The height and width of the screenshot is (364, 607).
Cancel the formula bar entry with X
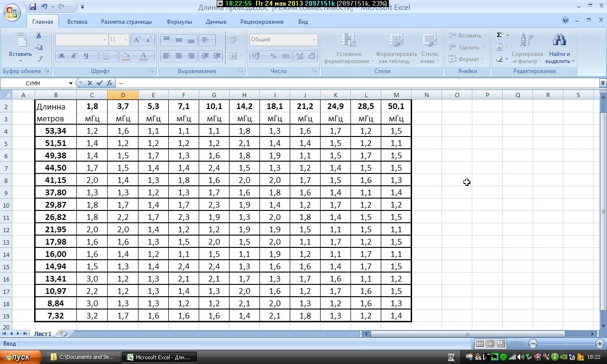tap(90, 83)
